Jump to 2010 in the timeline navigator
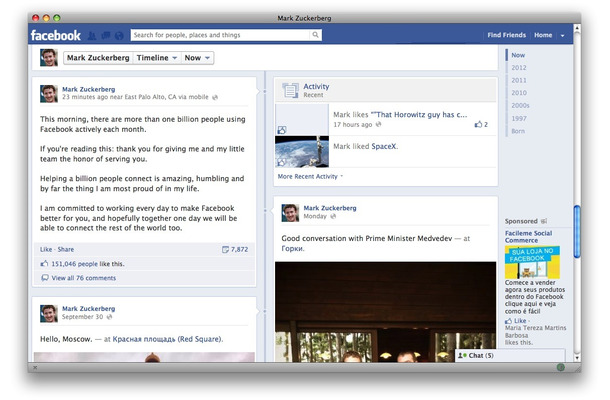 pyautogui.click(x=519, y=93)
